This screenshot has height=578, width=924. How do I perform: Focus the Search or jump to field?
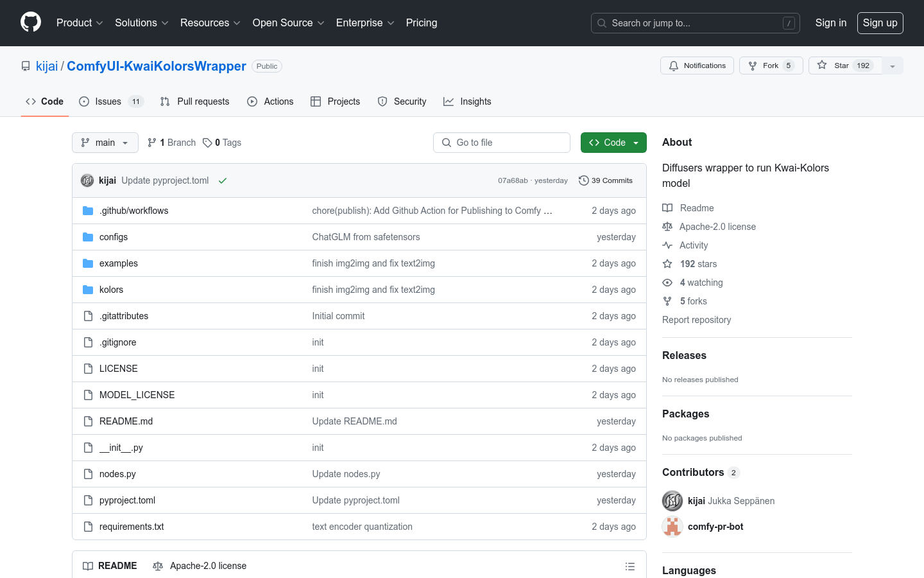click(x=696, y=23)
